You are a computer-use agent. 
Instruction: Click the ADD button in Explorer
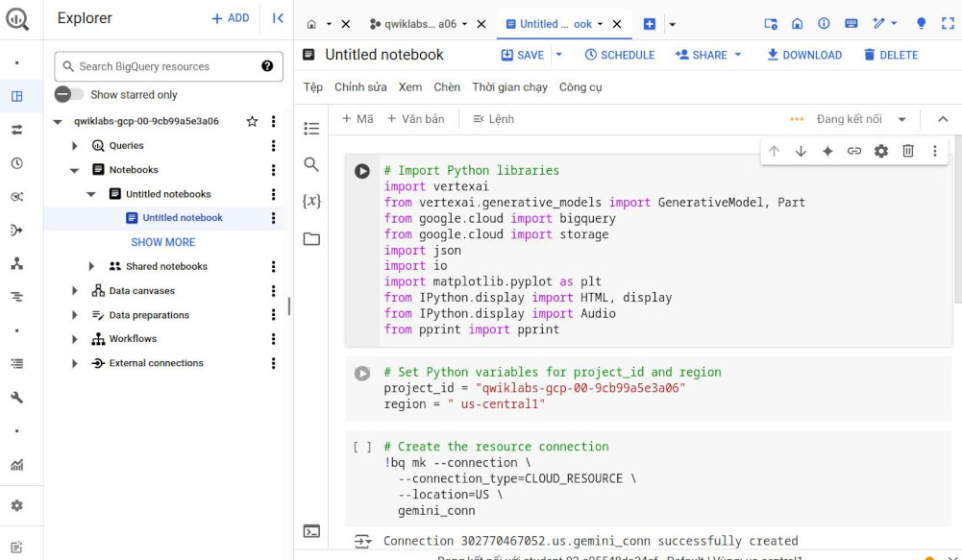pos(230,18)
